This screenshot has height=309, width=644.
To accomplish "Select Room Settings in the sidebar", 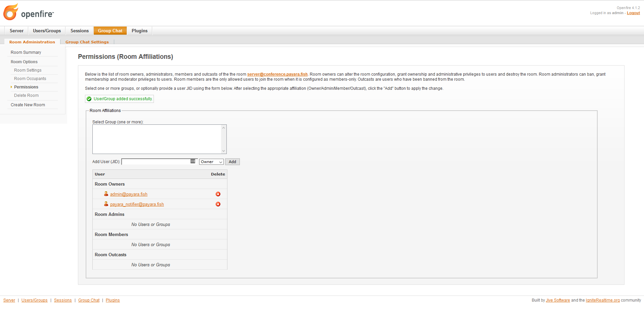I will pyautogui.click(x=28, y=70).
